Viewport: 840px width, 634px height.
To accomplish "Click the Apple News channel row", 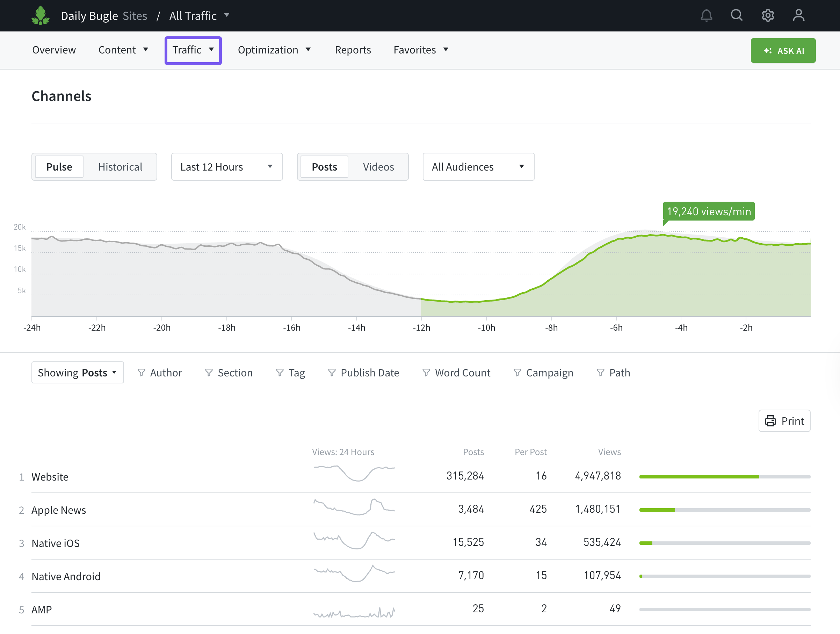I will click(x=59, y=510).
